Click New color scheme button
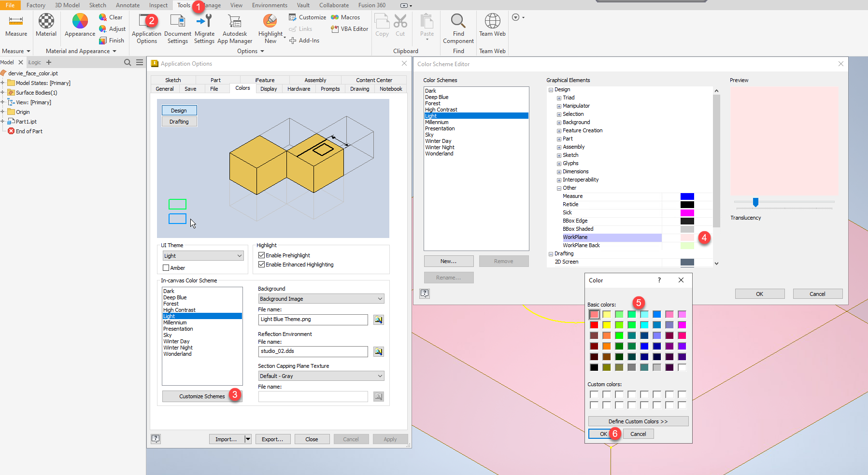Image resolution: width=868 pixels, height=475 pixels. (448, 261)
